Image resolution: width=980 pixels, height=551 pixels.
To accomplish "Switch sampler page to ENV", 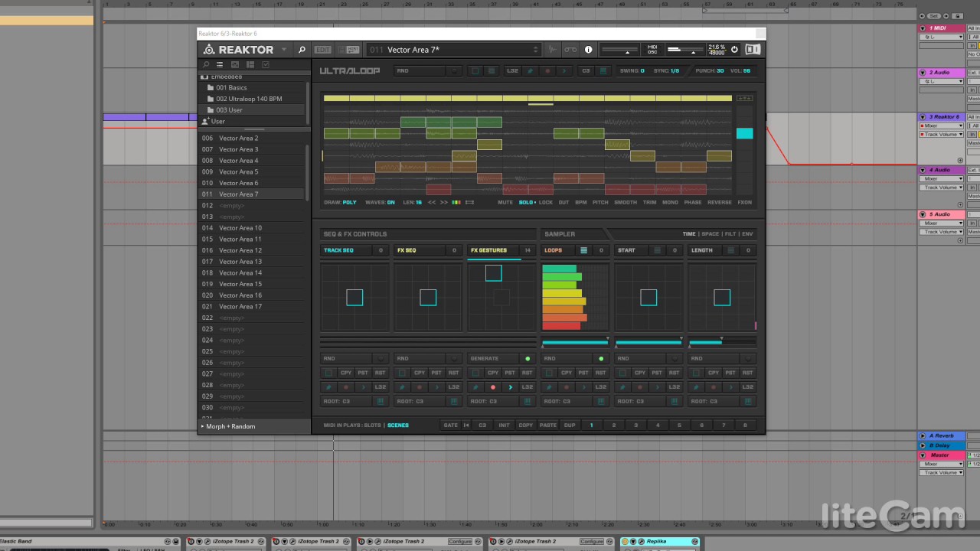I will tap(747, 234).
